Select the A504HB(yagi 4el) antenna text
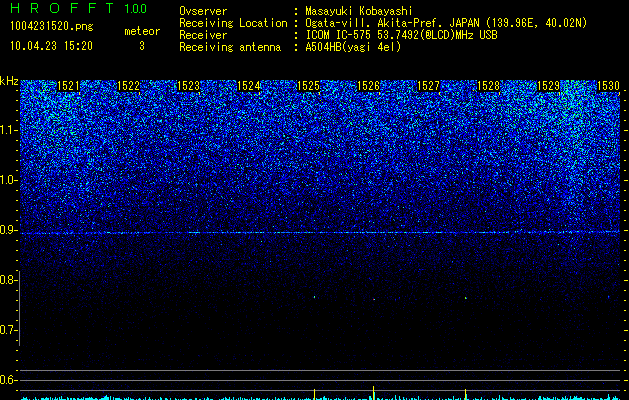Viewport: 629px width, 400px height. click(353, 47)
